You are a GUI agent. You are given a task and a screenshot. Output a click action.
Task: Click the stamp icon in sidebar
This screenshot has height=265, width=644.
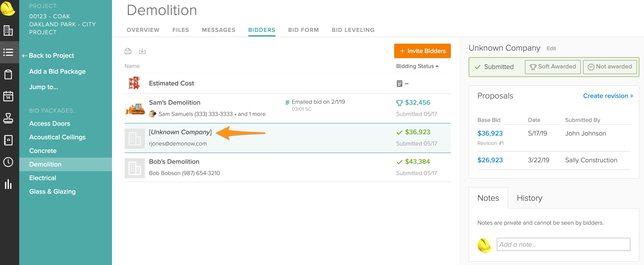pos(8,118)
